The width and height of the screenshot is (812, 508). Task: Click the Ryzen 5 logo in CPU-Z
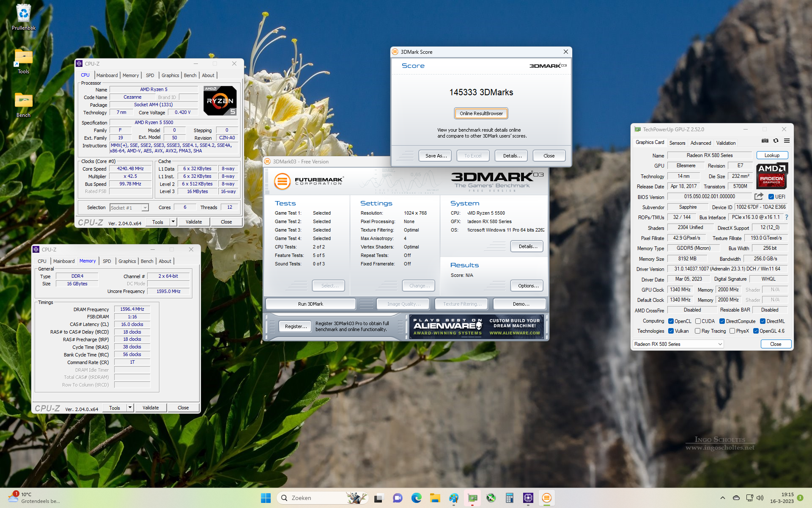click(220, 101)
